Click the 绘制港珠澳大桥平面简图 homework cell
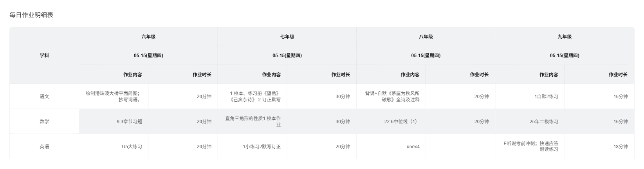Viewport: 644px width, 169px height. click(114, 96)
